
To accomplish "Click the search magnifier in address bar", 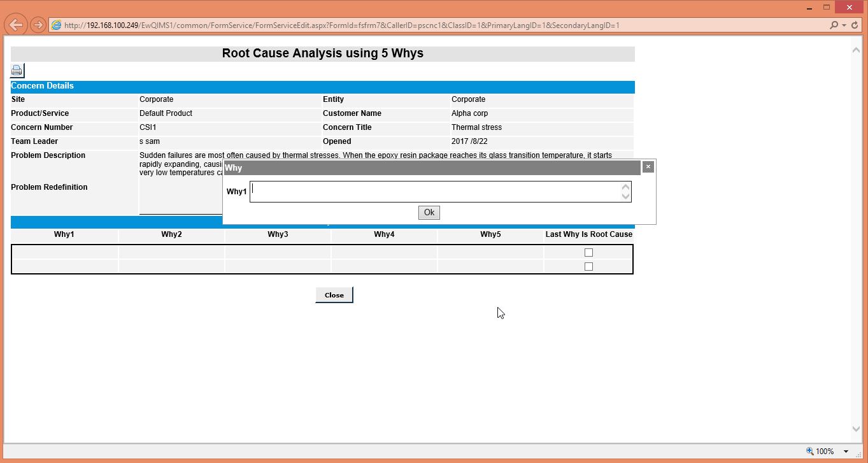I will tap(834, 25).
